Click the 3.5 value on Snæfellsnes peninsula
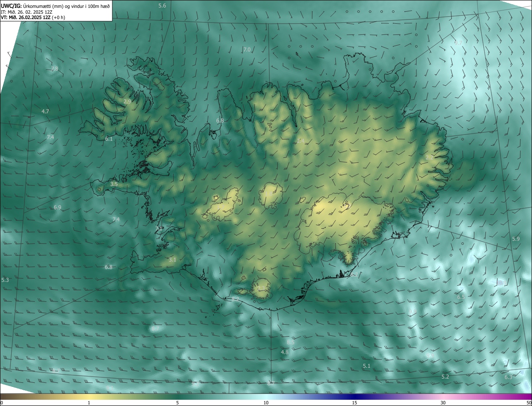 click(x=114, y=183)
